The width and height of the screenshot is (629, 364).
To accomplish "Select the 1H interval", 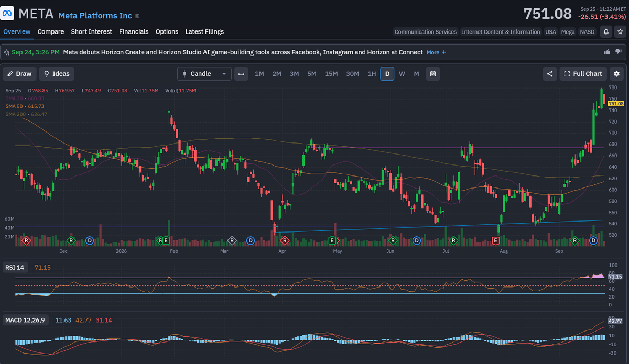I will click(372, 74).
